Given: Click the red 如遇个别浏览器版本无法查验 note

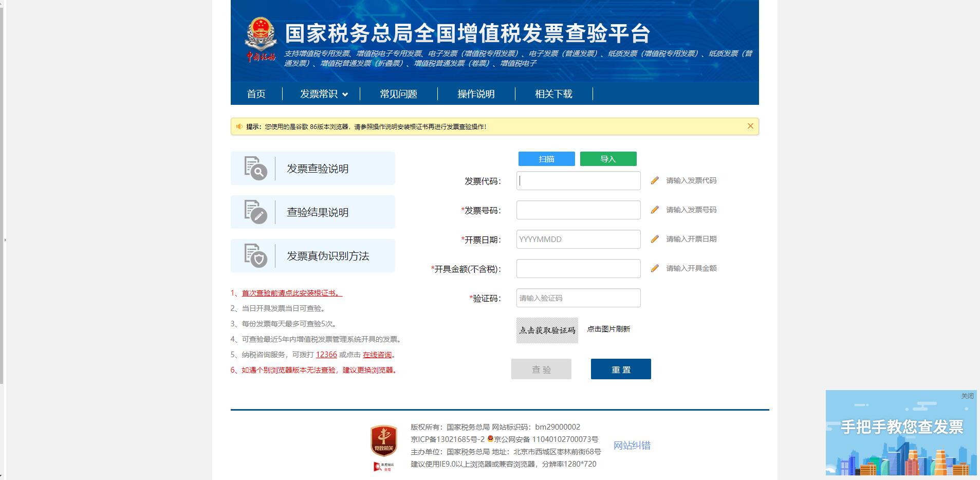Looking at the screenshot, I should 314,370.
